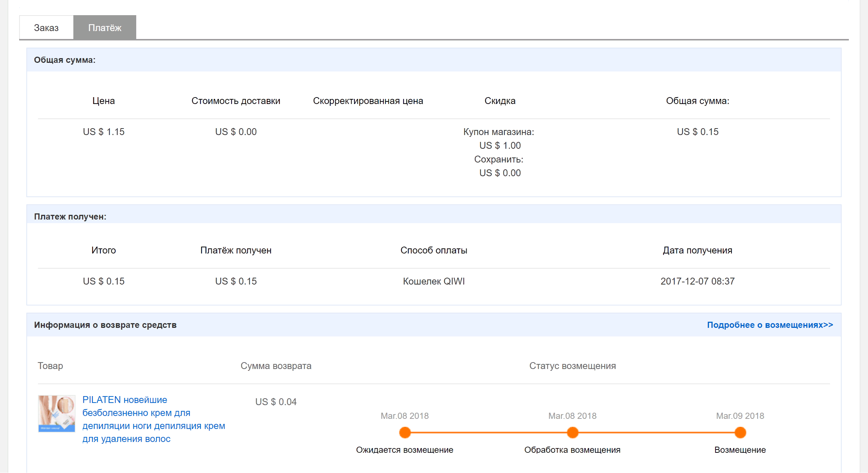
Task: Click the Ожидается возмещение timeline dot
Action: [405, 432]
